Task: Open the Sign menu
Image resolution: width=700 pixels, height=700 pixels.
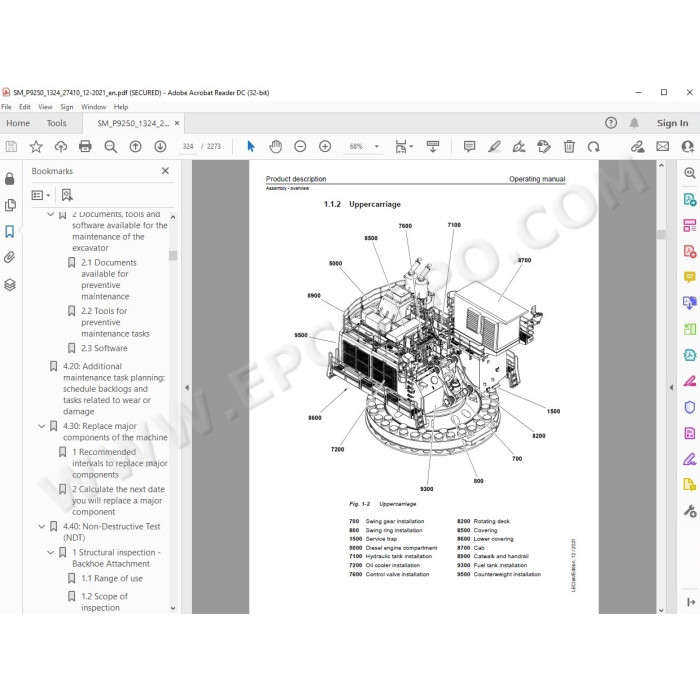Action: tap(67, 107)
